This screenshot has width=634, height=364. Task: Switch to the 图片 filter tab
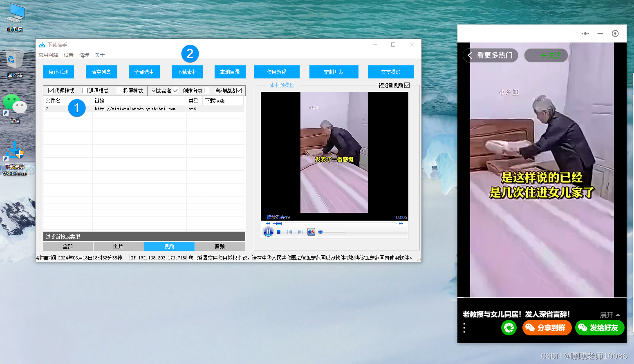[118, 246]
